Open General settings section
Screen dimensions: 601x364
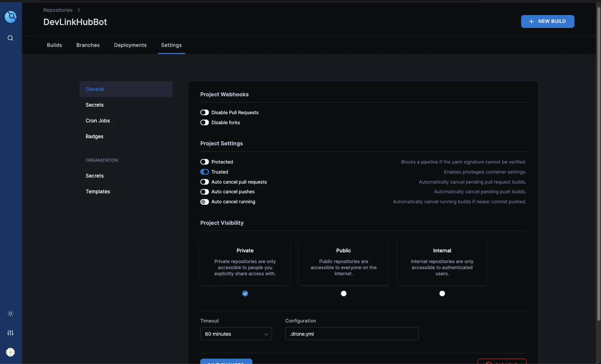126,89
